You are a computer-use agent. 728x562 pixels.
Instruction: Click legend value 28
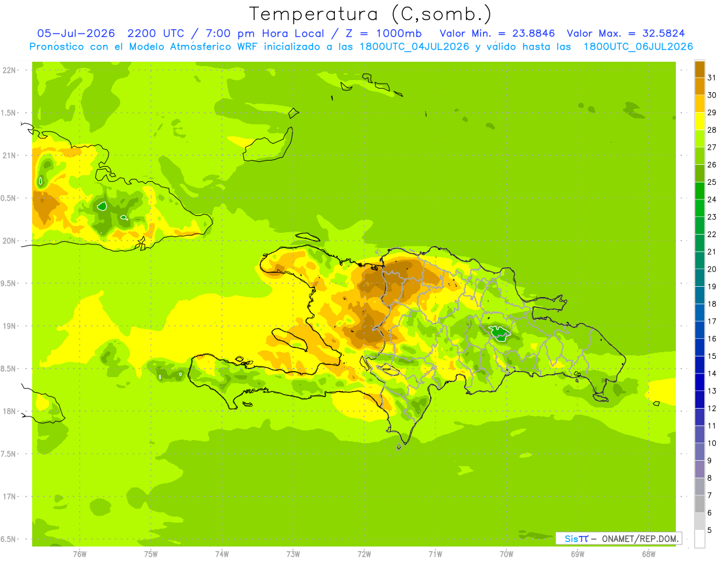click(x=712, y=130)
